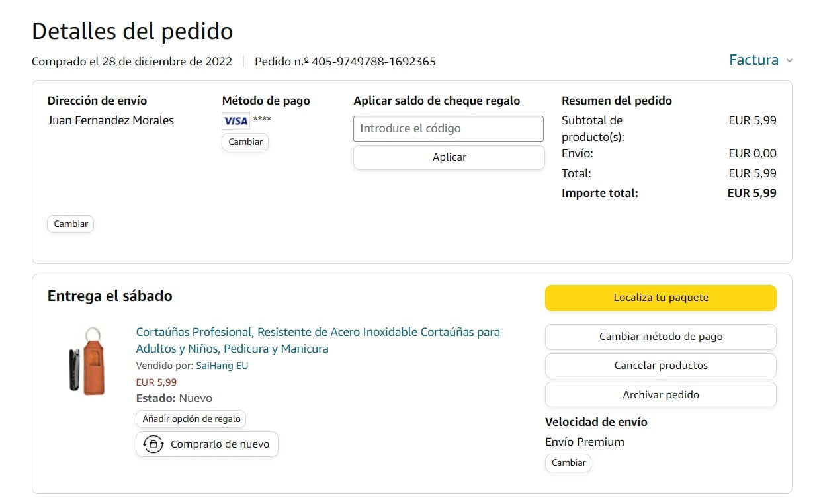This screenshot has width=817, height=504.
Task: Change the payment method under Método de pago
Action: click(x=245, y=142)
